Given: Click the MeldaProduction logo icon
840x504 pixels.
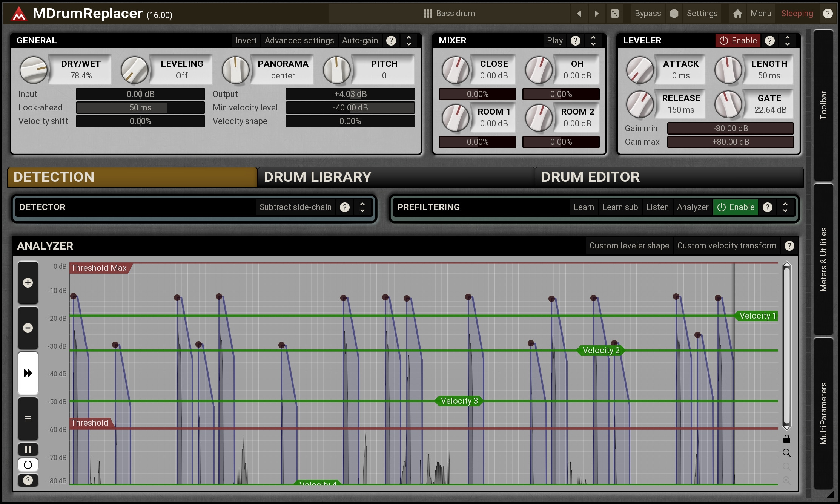Looking at the screenshot, I should coord(19,14).
